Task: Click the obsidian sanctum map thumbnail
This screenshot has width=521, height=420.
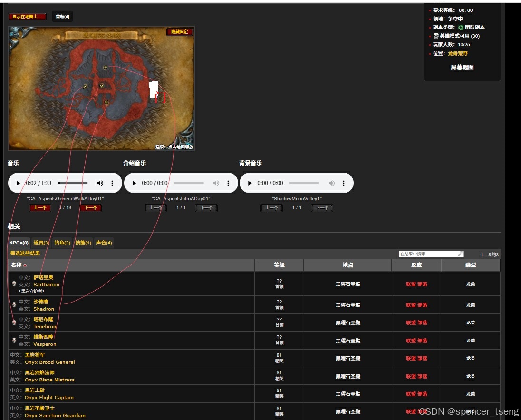Action: [x=101, y=88]
